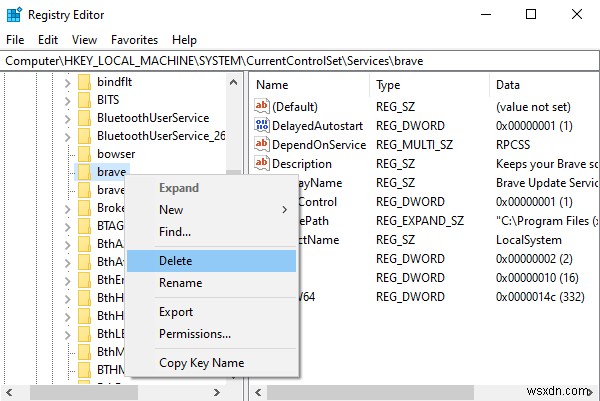Maximize the Registry Editor window

point(531,15)
